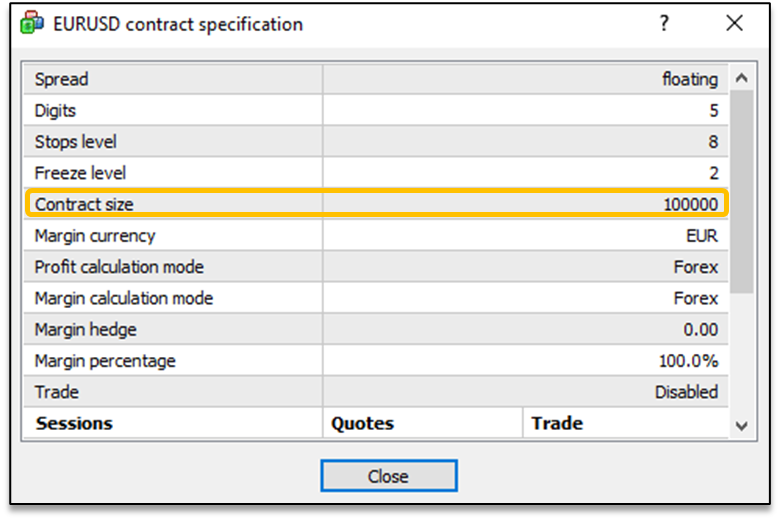The width and height of the screenshot is (780, 520).
Task: Click the Margin calculation mode row
Action: click(x=376, y=298)
